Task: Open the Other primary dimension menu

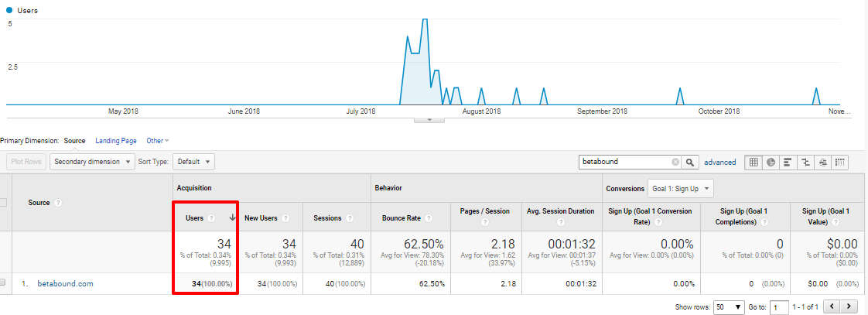Action: tap(157, 141)
